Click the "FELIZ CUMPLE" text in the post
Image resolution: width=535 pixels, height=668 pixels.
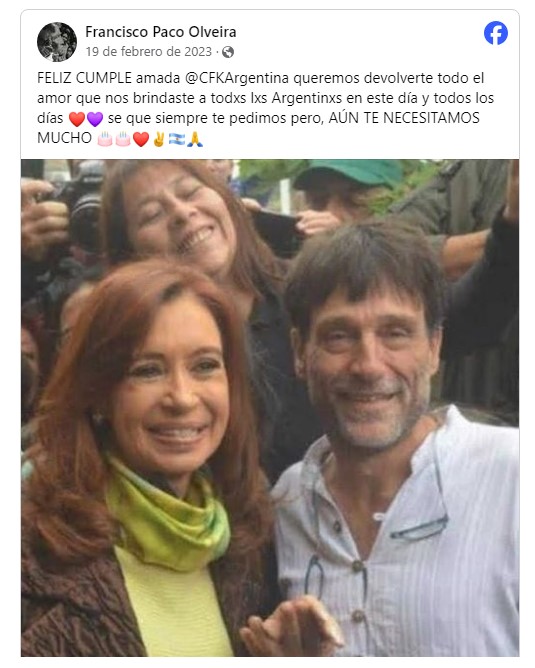click(84, 78)
